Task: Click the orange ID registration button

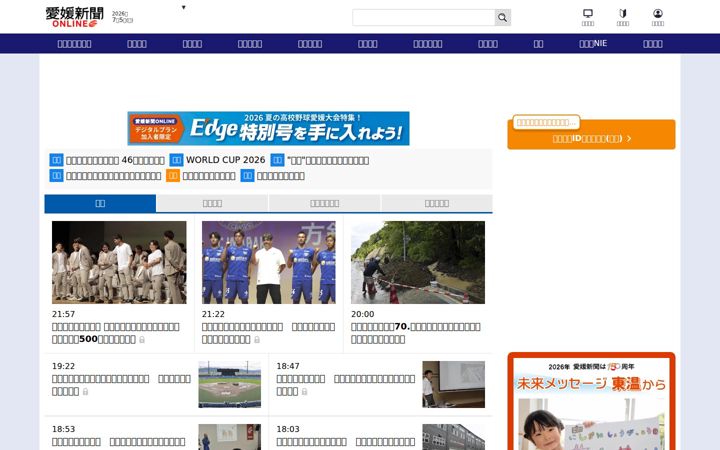Action: click(591, 135)
